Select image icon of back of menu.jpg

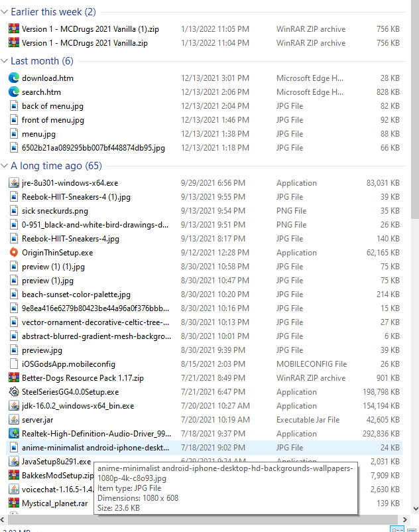point(13,106)
